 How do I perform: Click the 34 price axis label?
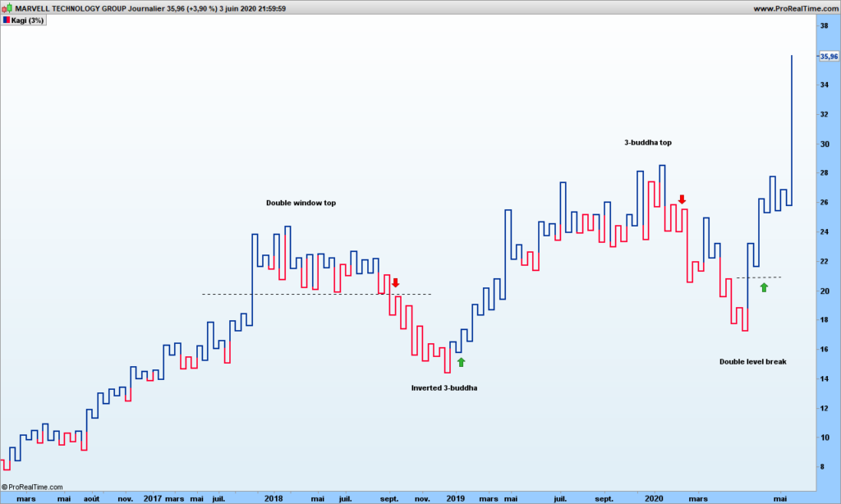(x=825, y=85)
